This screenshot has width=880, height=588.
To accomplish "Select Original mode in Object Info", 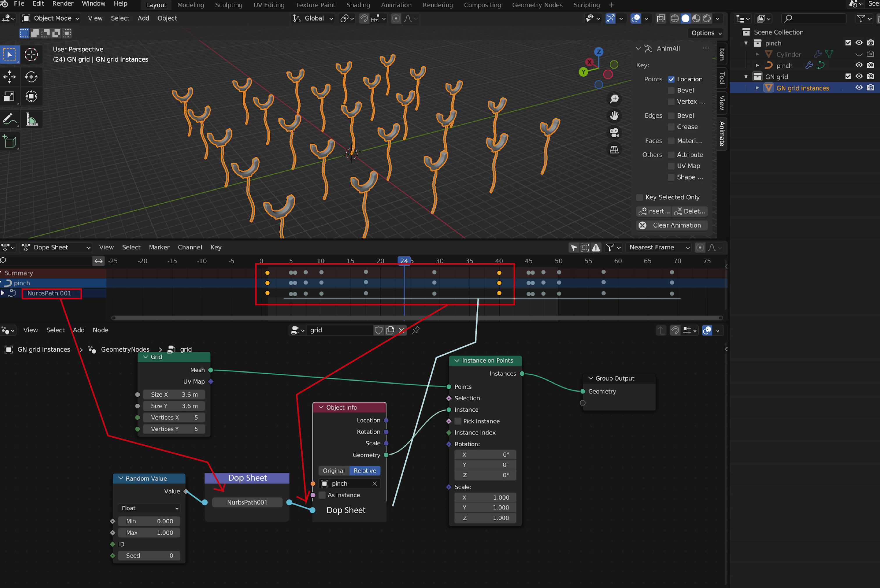I will pyautogui.click(x=333, y=471).
